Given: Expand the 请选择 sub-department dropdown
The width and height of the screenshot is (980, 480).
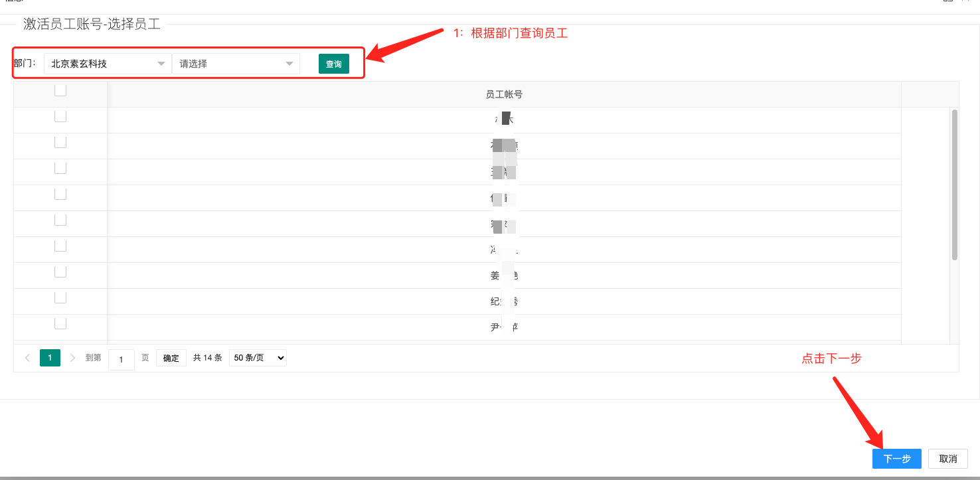Looking at the screenshot, I should coord(236,64).
